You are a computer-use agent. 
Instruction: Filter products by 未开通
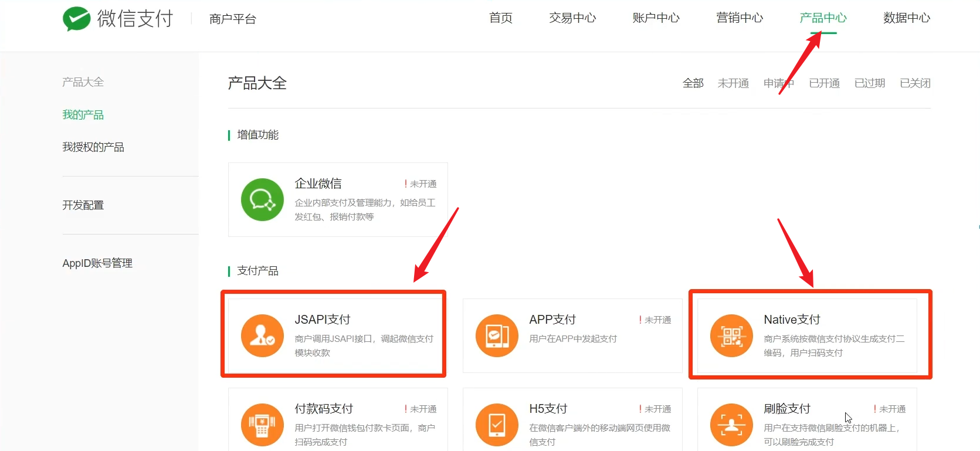[733, 83]
